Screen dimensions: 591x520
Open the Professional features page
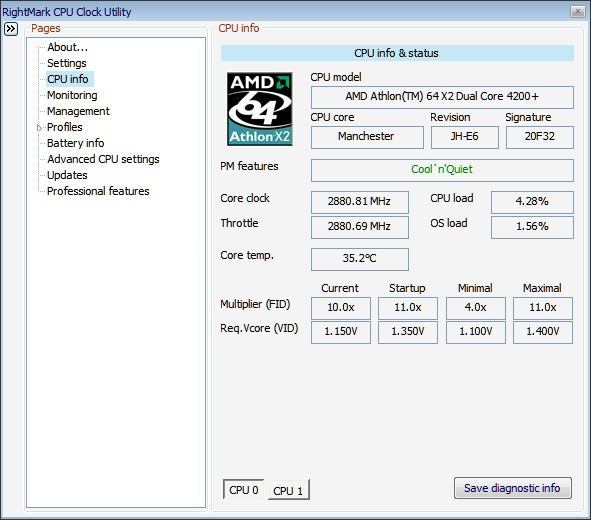tap(98, 191)
